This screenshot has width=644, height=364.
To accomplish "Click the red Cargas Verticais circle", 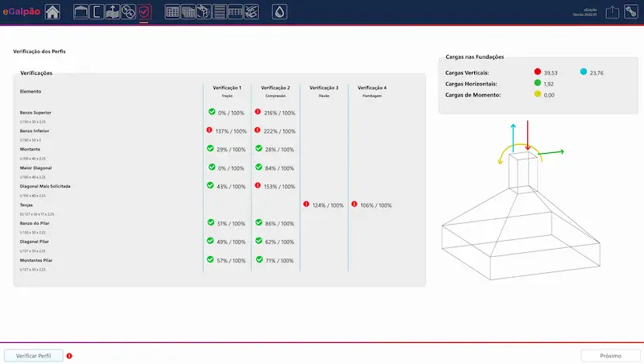I will pos(538,72).
